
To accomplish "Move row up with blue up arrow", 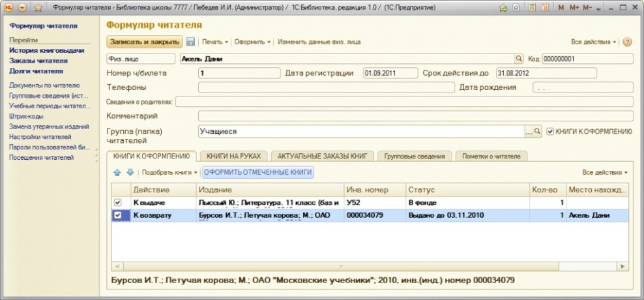I will (x=118, y=172).
